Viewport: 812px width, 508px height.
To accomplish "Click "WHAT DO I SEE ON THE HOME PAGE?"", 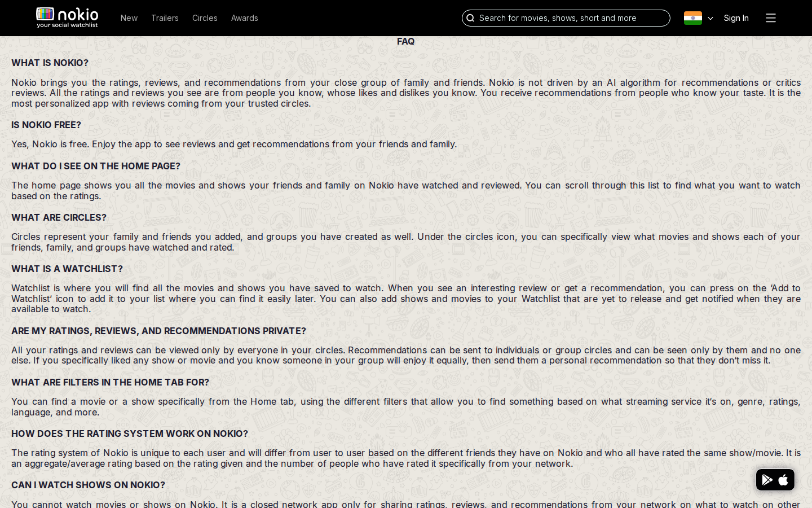I will pyautogui.click(x=96, y=166).
